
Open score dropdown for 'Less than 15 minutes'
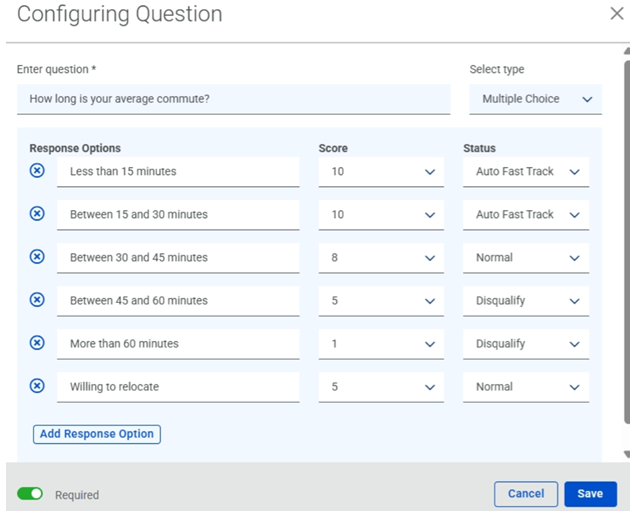(381, 172)
